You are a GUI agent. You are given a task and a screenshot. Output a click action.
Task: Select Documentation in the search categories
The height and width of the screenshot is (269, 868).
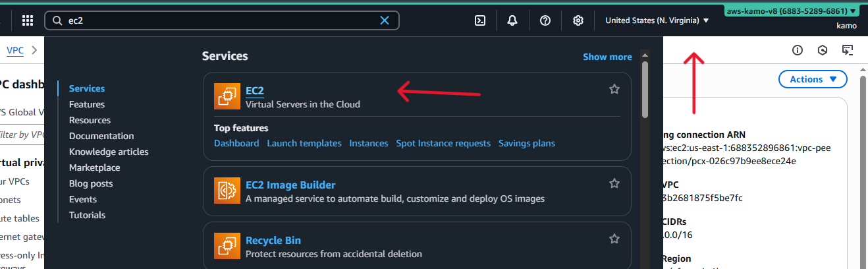coord(101,136)
